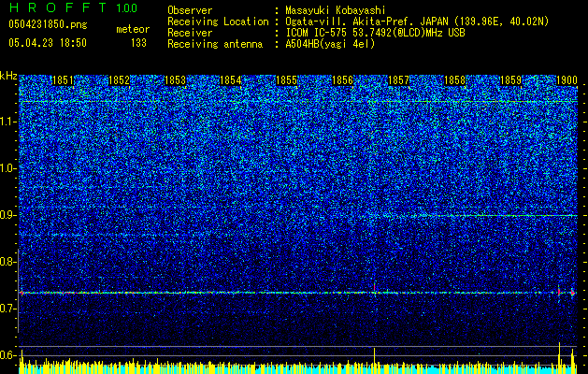This screenshot has height=374, width=588.
Task: Click the 1852 time marker
Action: [x=119, y=80]
